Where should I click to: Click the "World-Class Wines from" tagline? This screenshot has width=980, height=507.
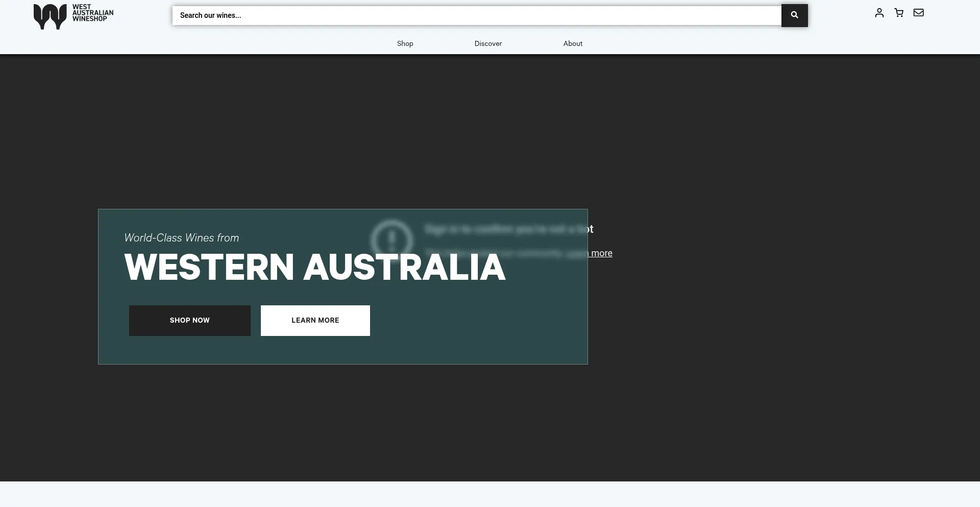point(181,238)
